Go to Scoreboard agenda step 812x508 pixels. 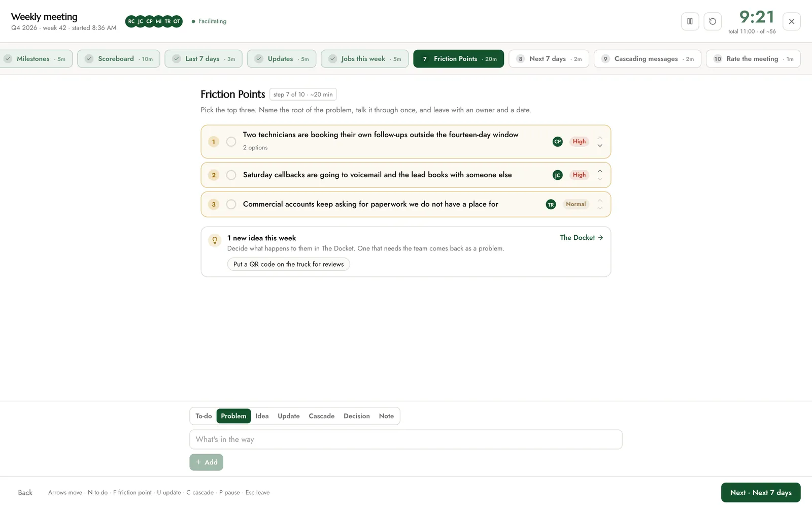(119, 59)
